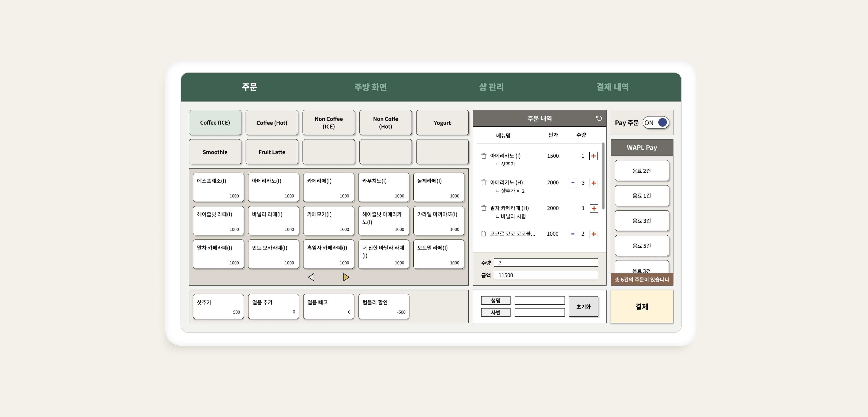Go to the next menu page arrow
The height and width of the screenshot is (417, 868).
[x=346, y=277]
